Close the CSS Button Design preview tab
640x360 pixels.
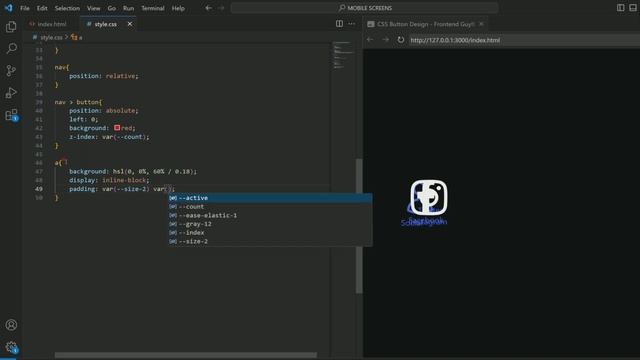(481, 24)
